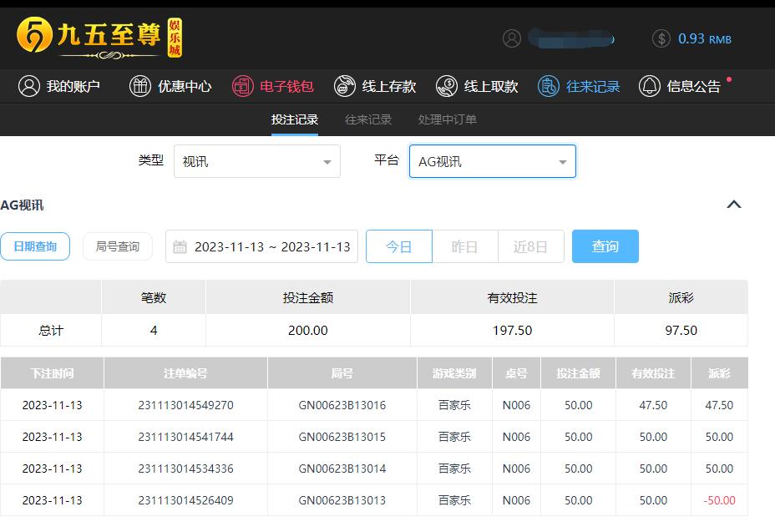Image resolution: width=775 pixels, height=532 pixels.
Task: Choose 昨日 date range
Action: 464,246
